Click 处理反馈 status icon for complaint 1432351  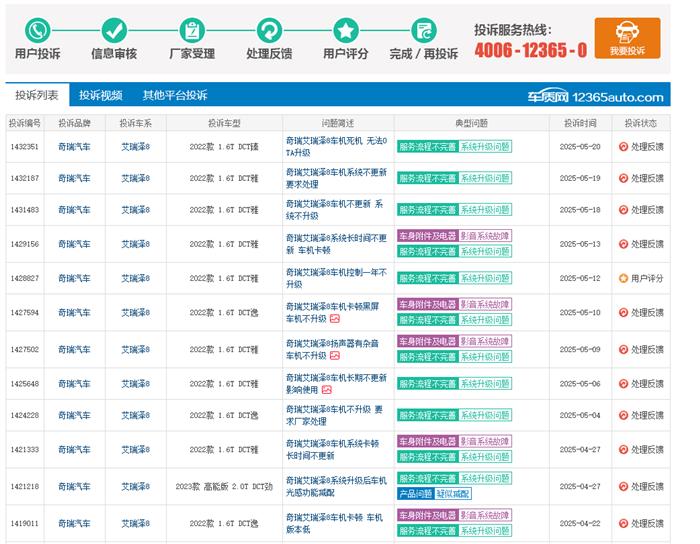coord(623,146)
